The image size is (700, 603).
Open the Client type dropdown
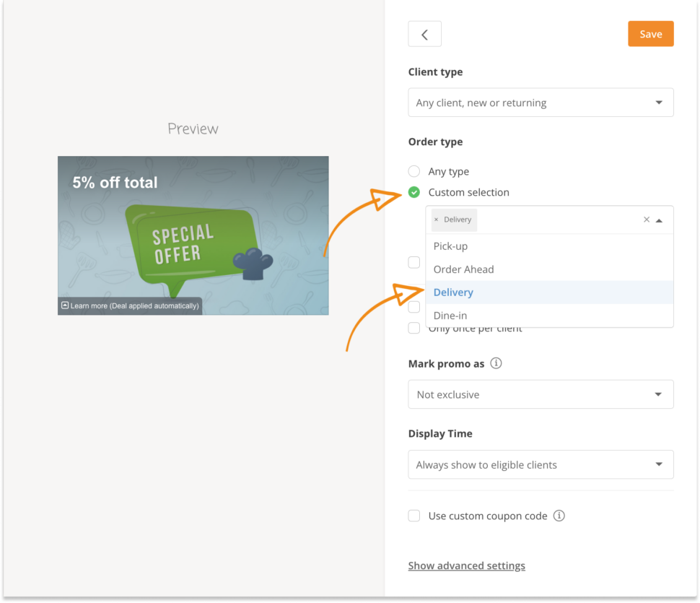541,102
